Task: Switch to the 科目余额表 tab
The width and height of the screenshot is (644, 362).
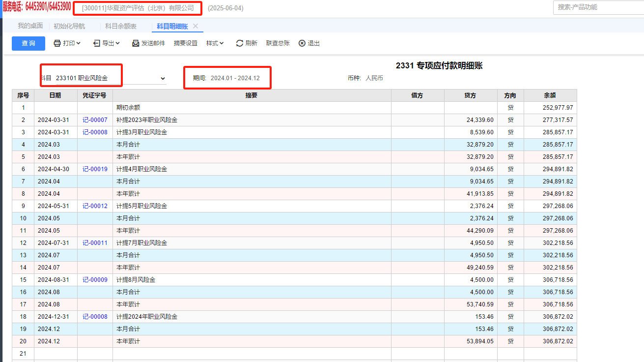Action: pos(121,26)
